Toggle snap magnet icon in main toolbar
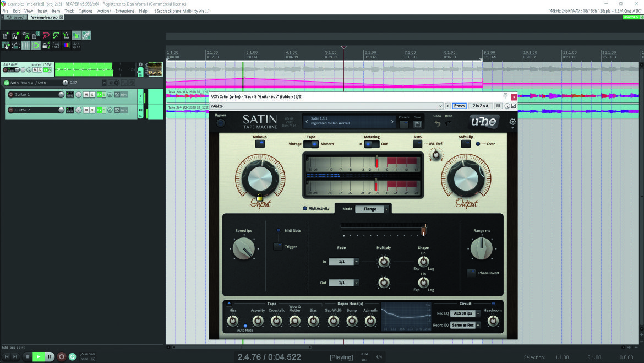The image size is (644, 363). pyautogui.click(x=36, y=45)
